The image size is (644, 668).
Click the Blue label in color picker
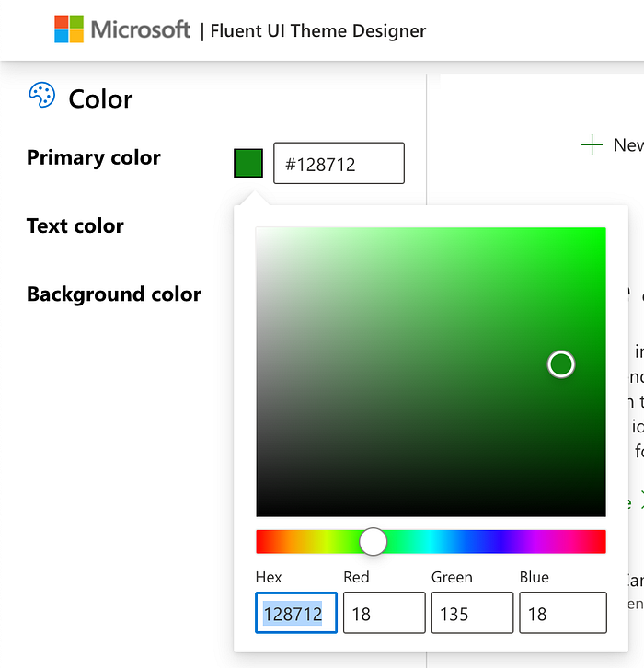pos(535,577)
